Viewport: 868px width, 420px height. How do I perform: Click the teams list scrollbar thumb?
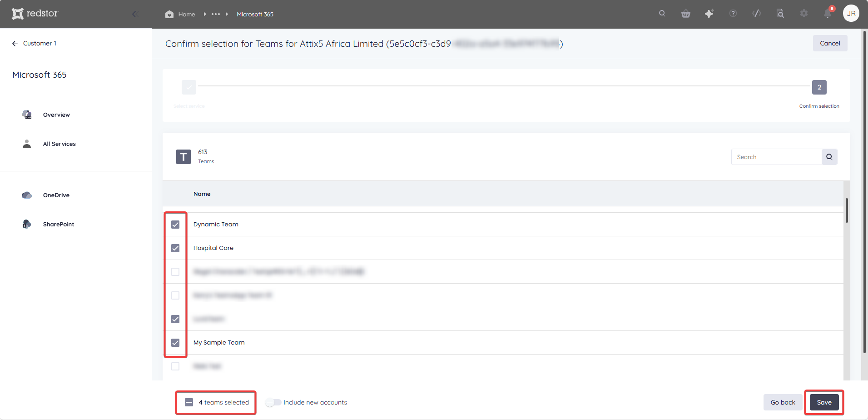click(x=847, y=210)
